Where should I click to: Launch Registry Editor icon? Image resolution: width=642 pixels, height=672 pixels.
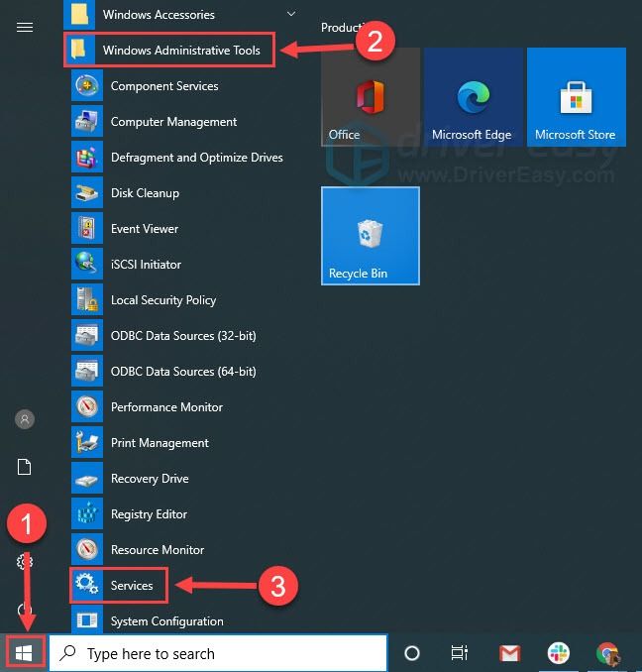[x=87, y=513]
